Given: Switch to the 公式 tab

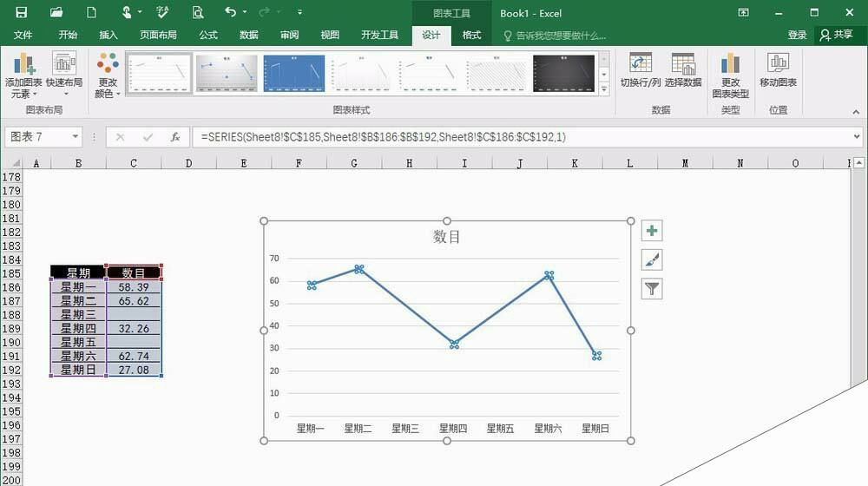Looking at the screenshot, I should 208,35.
